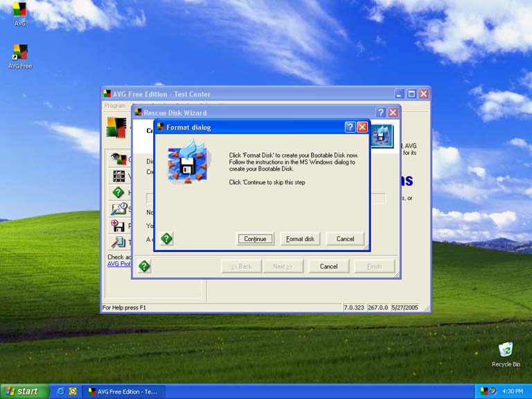Click the rescue disk icon in AVG sidebar
532x399 pixels.
pyautogui.click(x=118, y=226)
